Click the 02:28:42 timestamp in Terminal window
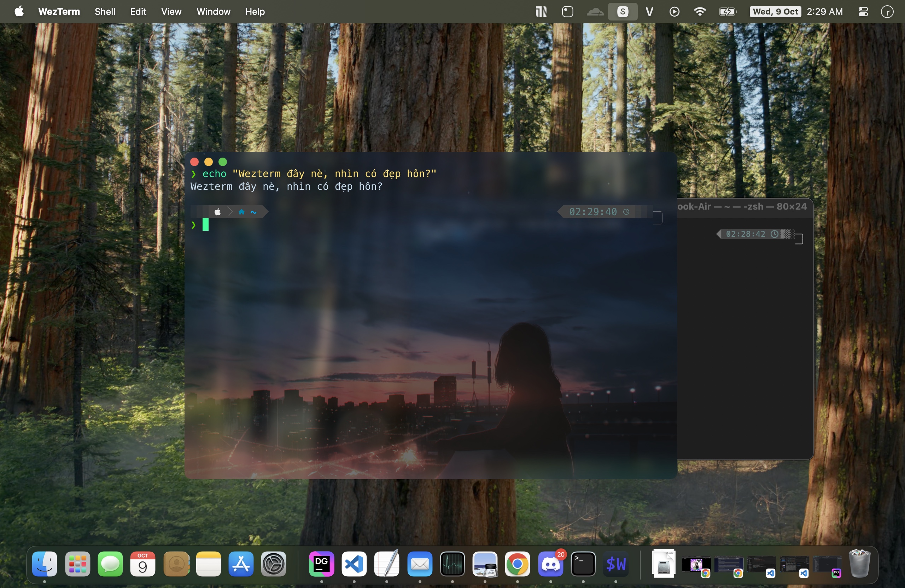 tap(745, 234)
